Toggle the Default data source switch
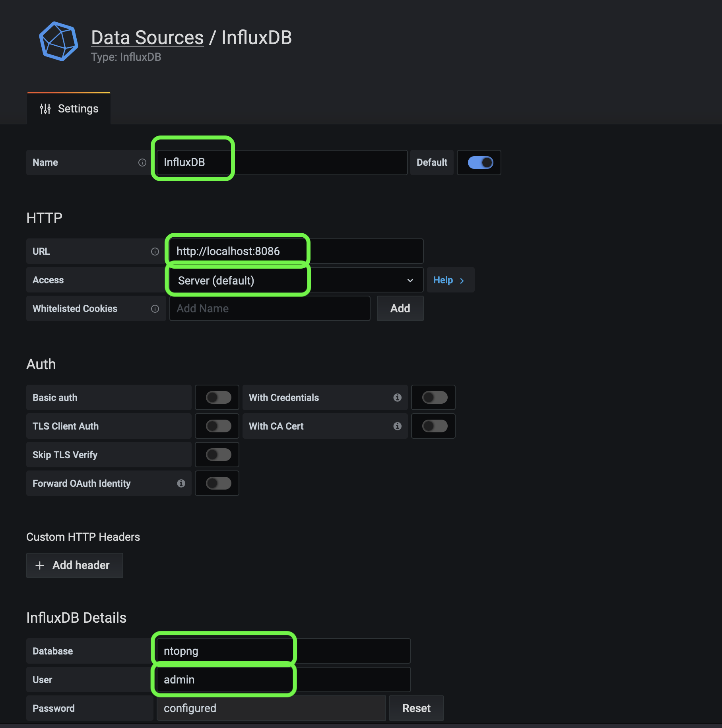The height and width of the screenshot is (728, 722). coord(480,162)
